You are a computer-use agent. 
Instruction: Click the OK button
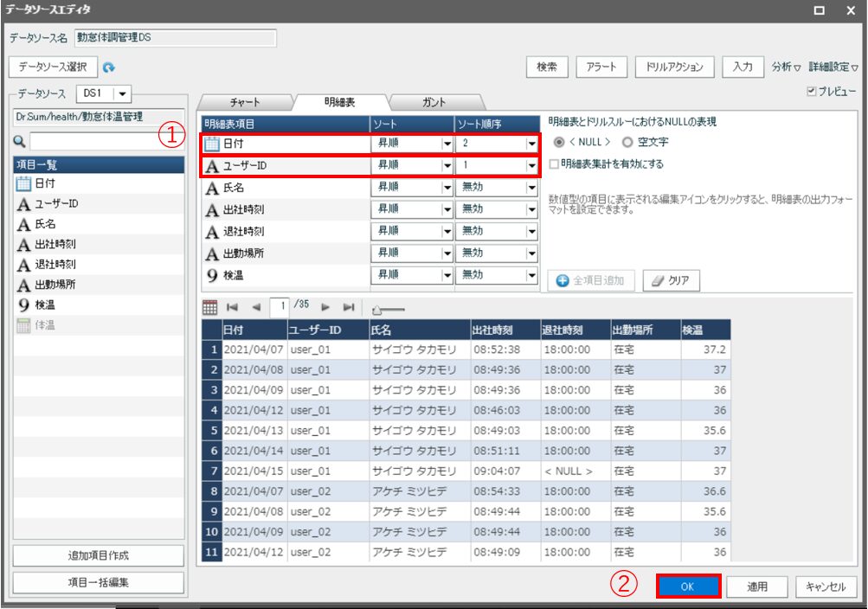(x=688, y=586)
